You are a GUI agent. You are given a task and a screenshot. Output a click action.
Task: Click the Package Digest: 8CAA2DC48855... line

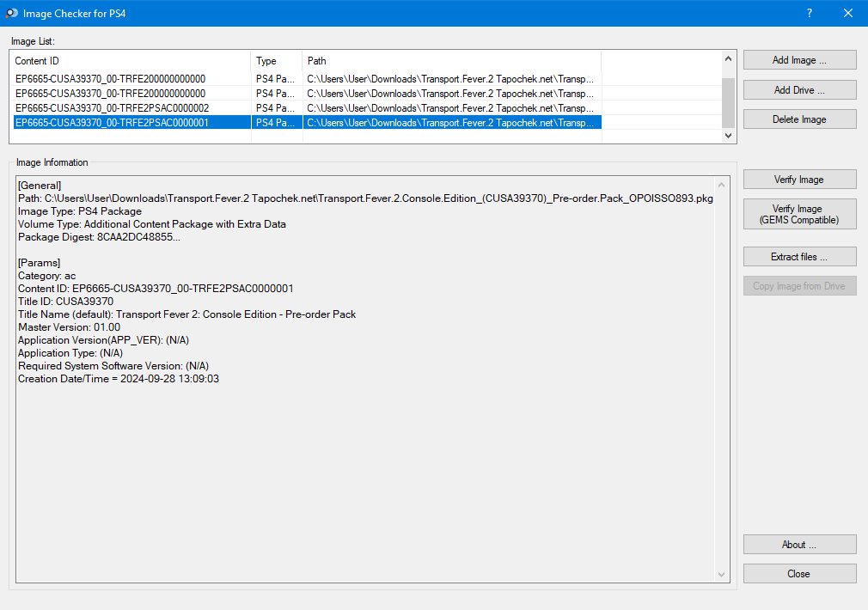[x=99, y=237]
